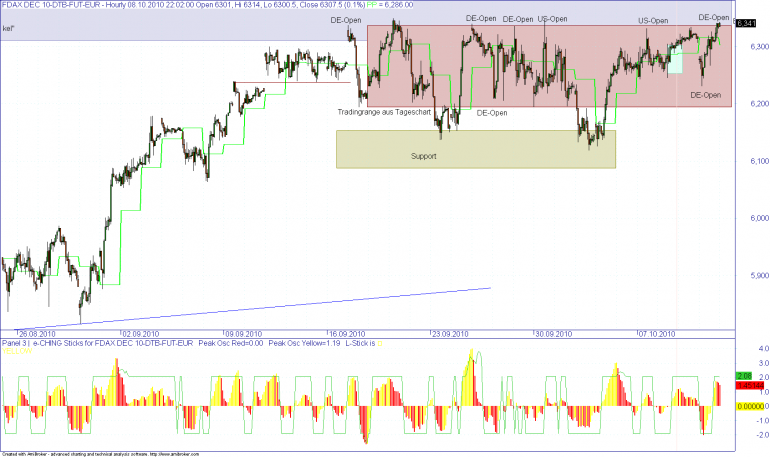Screen dimensions: 770x457
Task: Click the 'Peak Osc Yellow=1.19' readout
Action: pos(304,343)
